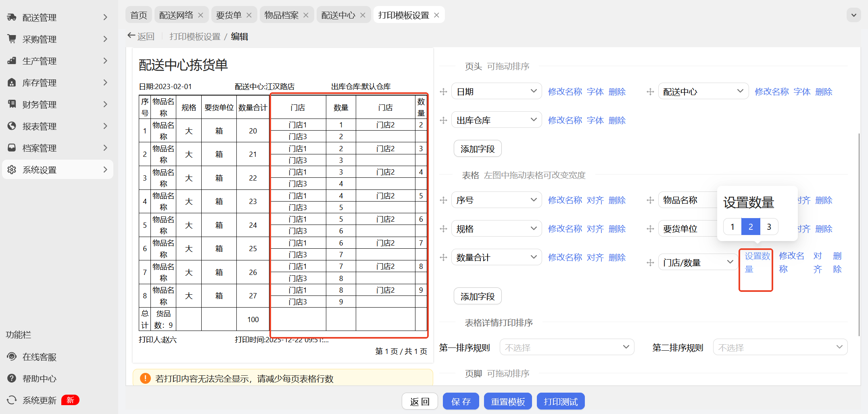Click 对齐 link for 数量合计 column
868x414 pixels.
(595, 258)
